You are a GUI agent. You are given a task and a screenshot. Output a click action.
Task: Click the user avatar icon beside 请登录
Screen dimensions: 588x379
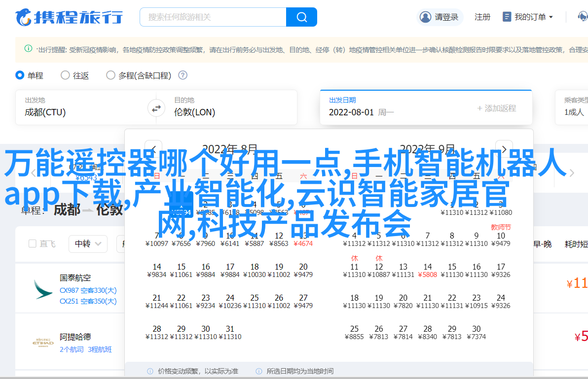pos(425,17)
